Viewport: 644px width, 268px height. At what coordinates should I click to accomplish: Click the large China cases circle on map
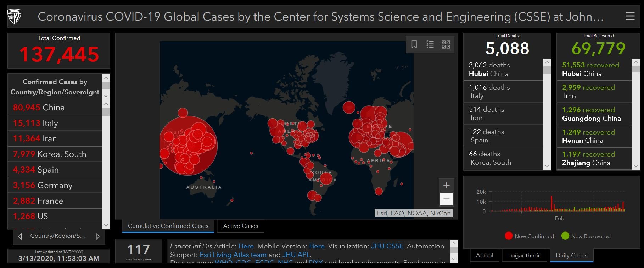(x=188, y=145)
